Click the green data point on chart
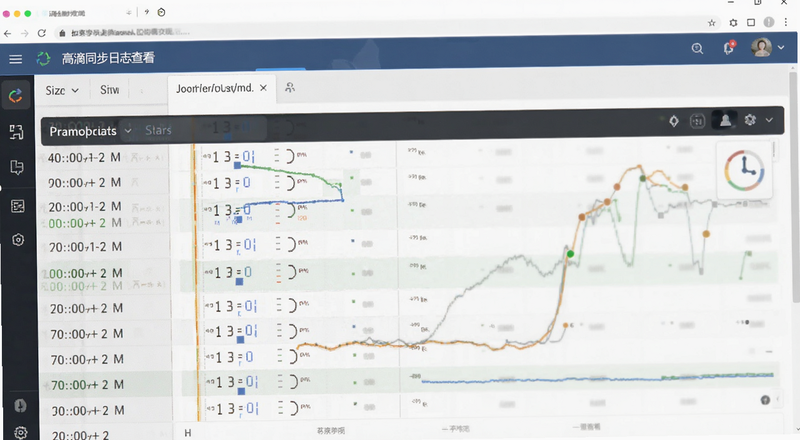 click(570, 254)
